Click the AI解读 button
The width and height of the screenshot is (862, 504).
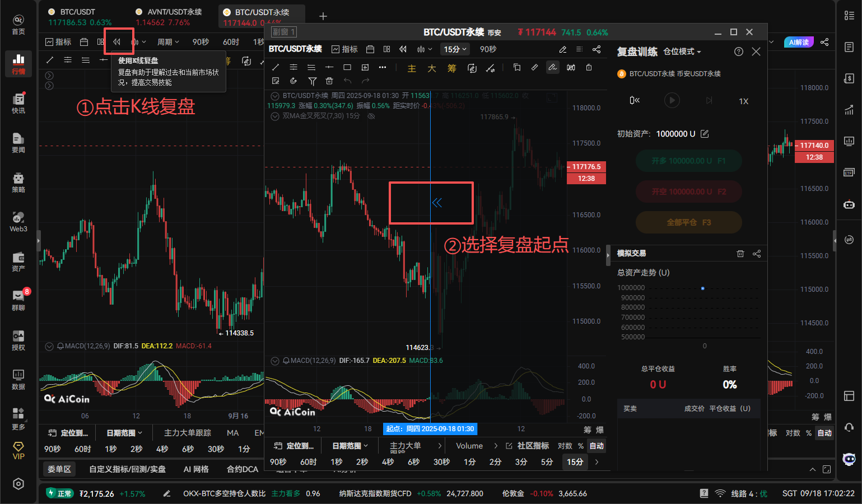coord(799,42)
